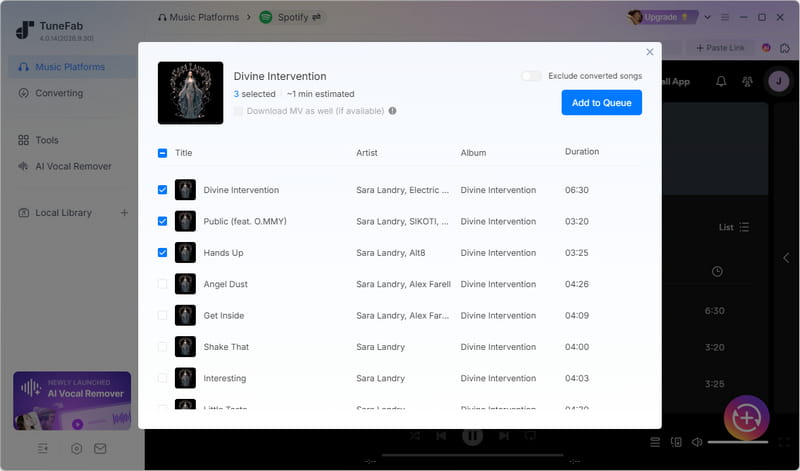This screenshot has width=800, height=471.
Task: Tick the Download MV as well checkbox
Action: 238,111
